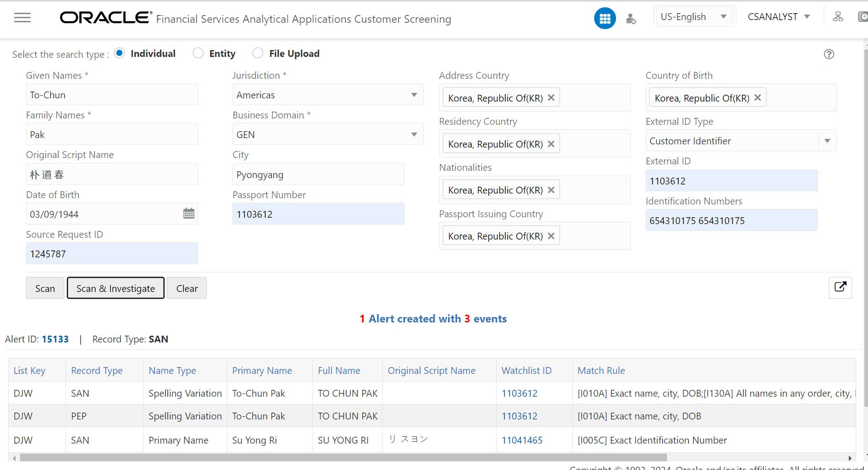
Task: Click the City field containing Pyongyang
Action: tap(318, 174)
